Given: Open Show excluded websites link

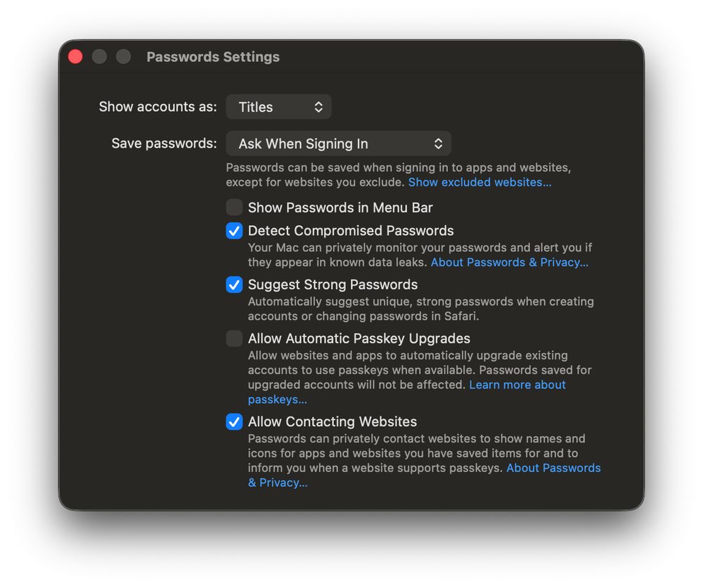Looking at the screenshot, I should tap(480, 182).
